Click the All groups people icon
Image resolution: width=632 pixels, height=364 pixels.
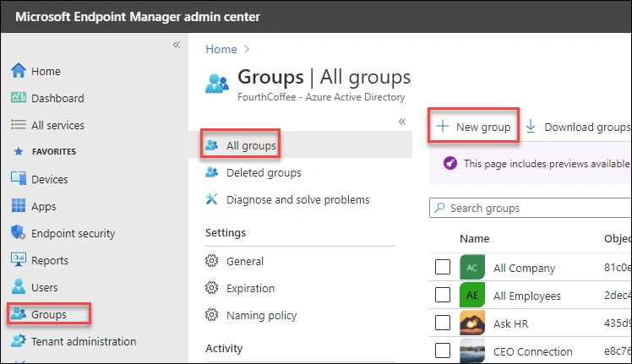pyautogui.click(x=211, y=144)
